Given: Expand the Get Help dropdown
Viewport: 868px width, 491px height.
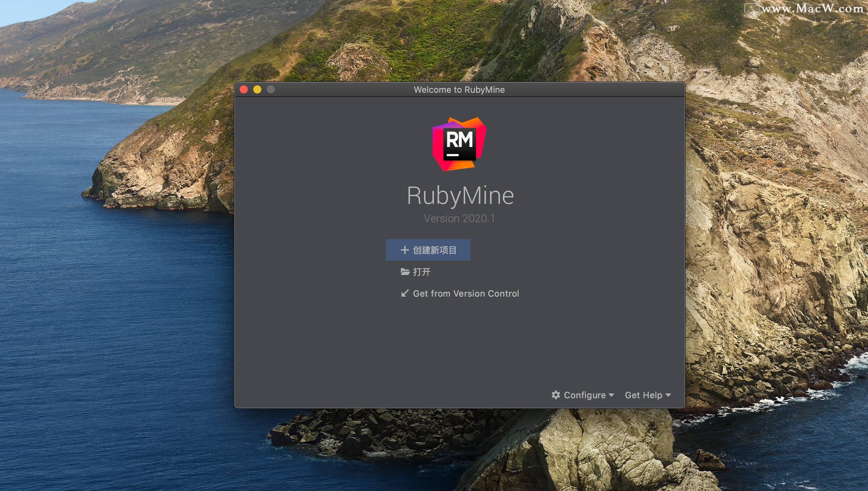Looking at the screenshot, I should click(648, 395).
